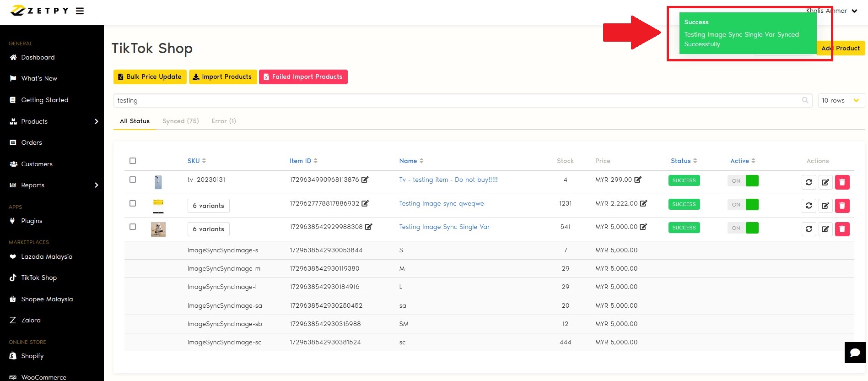Image resolution: width=868 pixels, height=381 pixels.
Task: Switch to the Error (1) tab
Action: pyautogui.click(x=223, y=121)
